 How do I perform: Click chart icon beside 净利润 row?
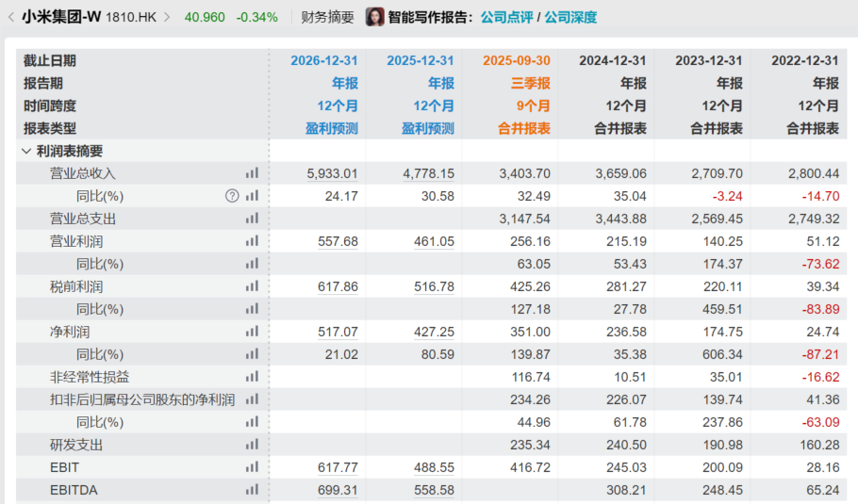point(252,332)
